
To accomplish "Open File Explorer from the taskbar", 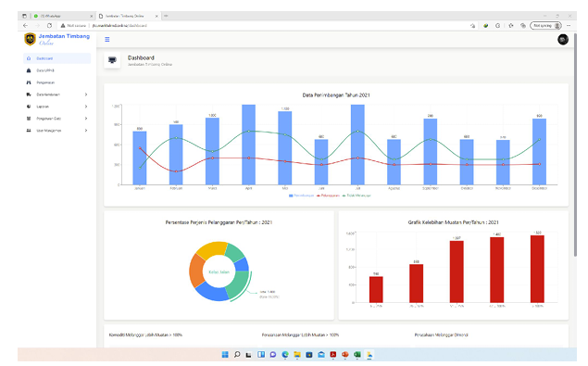I will [297, 354].
